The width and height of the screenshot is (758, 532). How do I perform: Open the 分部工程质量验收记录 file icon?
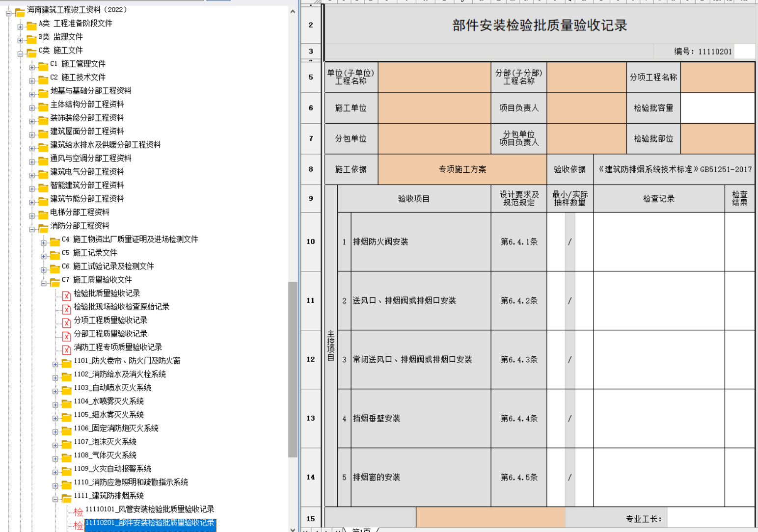pos(66,336)
